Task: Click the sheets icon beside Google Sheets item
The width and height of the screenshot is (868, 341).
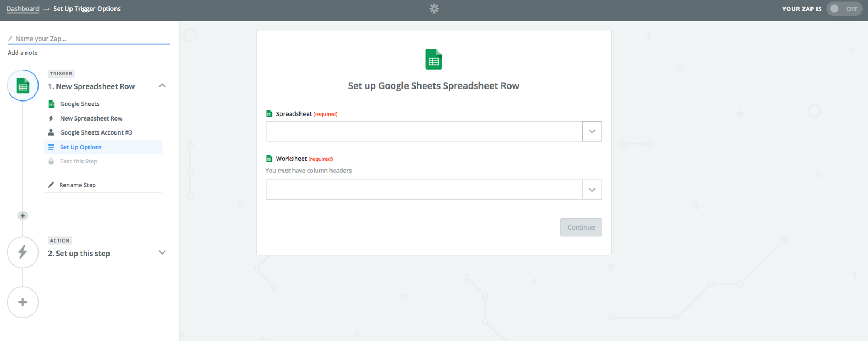Action: pyautogui.click(x=52, y=104)
